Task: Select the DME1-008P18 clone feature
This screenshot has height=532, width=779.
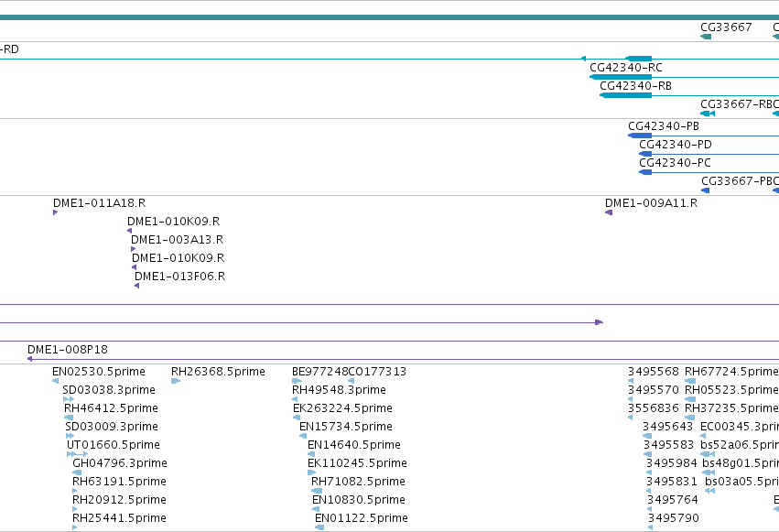Action: tap(403, 359)
